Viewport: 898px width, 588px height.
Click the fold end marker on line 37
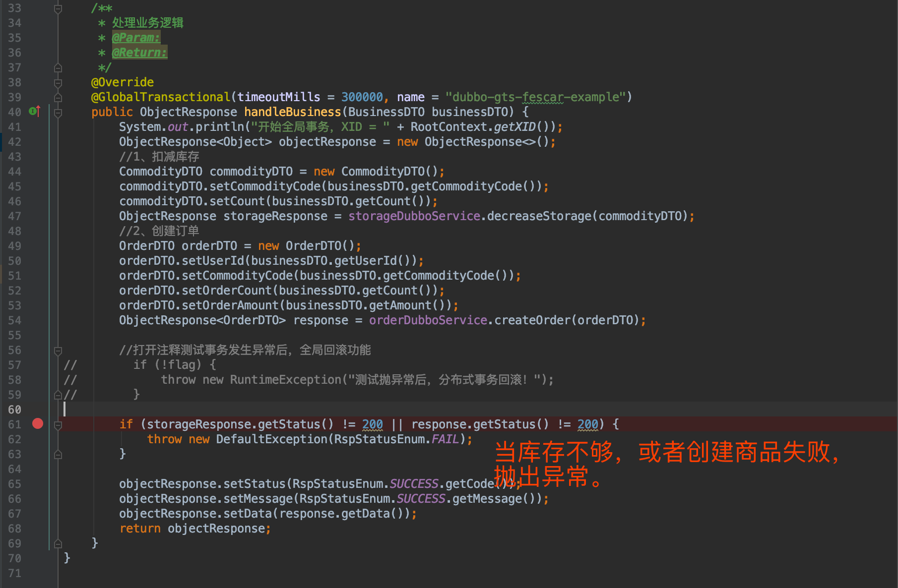(x=58, y=67)
